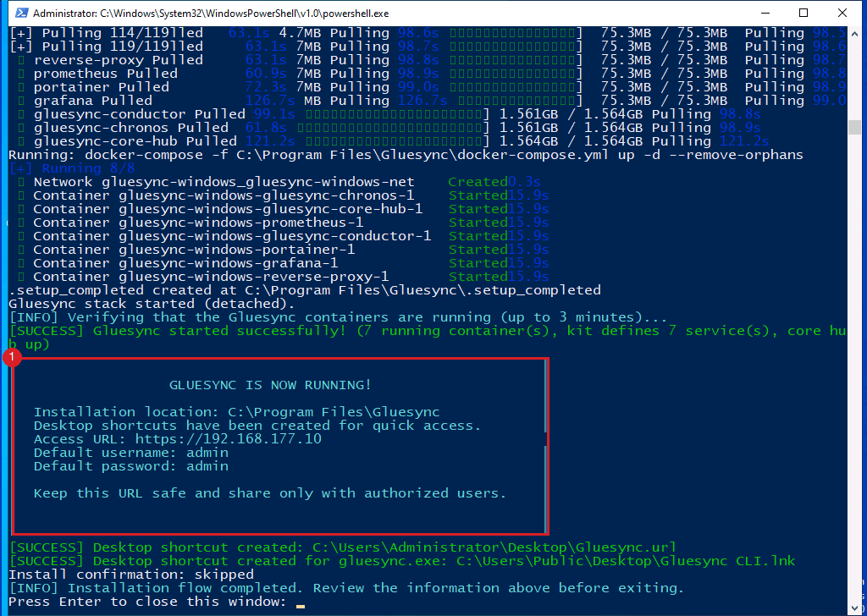This screenshot has height=616, width=867.
Task: Click '[INFO] Verifying that the Gluesync containers' line
Action: 338,317
